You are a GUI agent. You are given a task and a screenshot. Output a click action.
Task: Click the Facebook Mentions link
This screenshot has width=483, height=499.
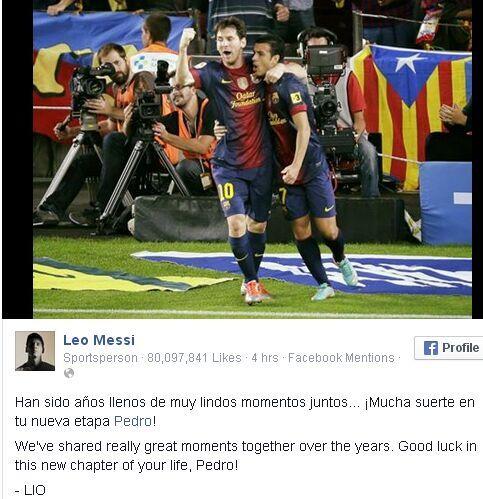coord(341,358)
